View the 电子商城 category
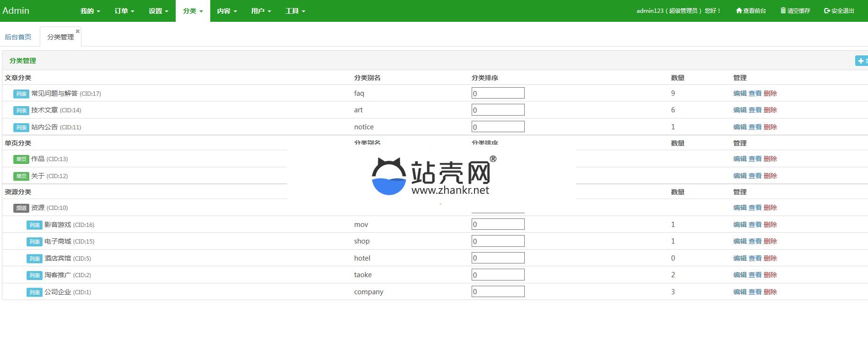The image size is (868, 353). tap(755, 241)
